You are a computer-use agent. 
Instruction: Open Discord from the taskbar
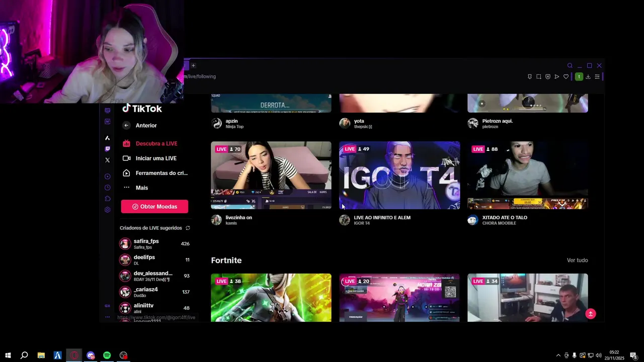pos(91,355)
